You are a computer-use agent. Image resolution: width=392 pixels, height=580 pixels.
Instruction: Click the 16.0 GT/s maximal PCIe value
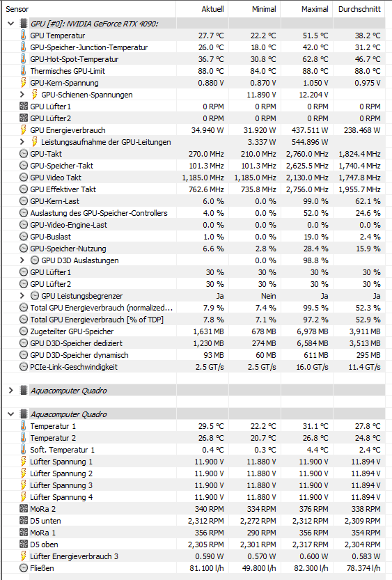(312, 367)
